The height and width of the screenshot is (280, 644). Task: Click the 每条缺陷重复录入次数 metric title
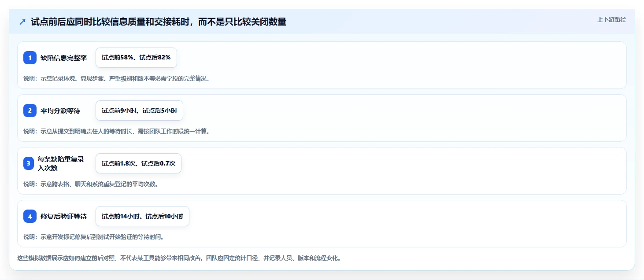61,163
